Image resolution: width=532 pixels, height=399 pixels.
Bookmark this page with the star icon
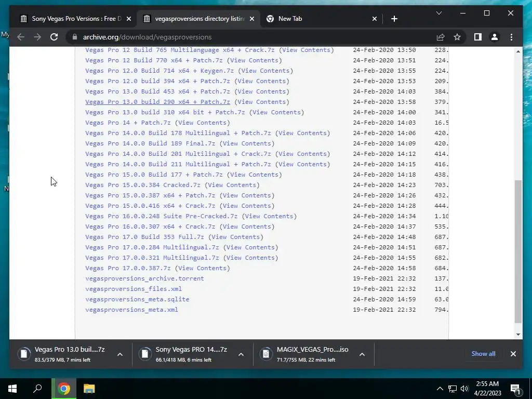[457, 37]
